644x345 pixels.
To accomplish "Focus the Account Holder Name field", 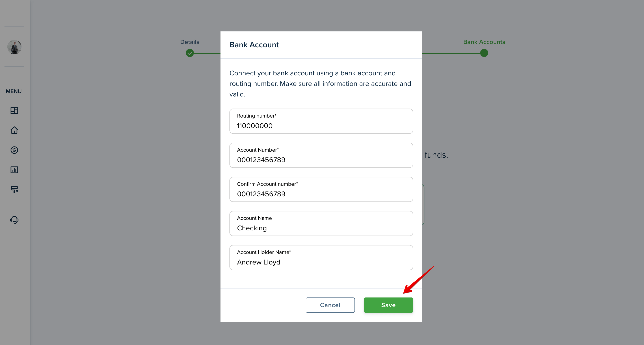I will [321, 258].
